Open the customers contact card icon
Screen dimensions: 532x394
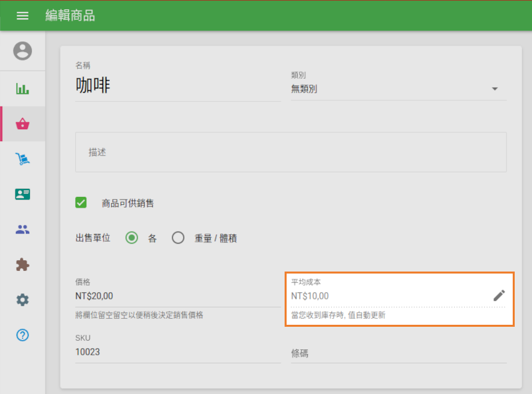pos(22,194)
